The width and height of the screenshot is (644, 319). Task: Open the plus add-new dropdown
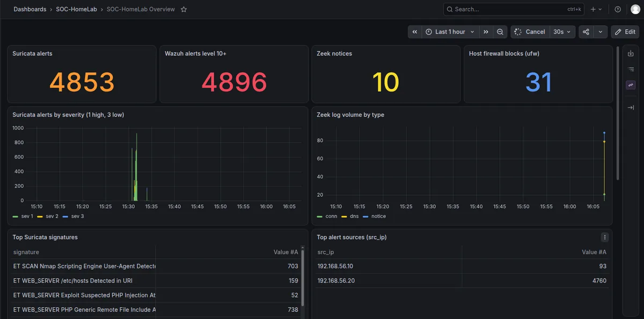[596, 9]
